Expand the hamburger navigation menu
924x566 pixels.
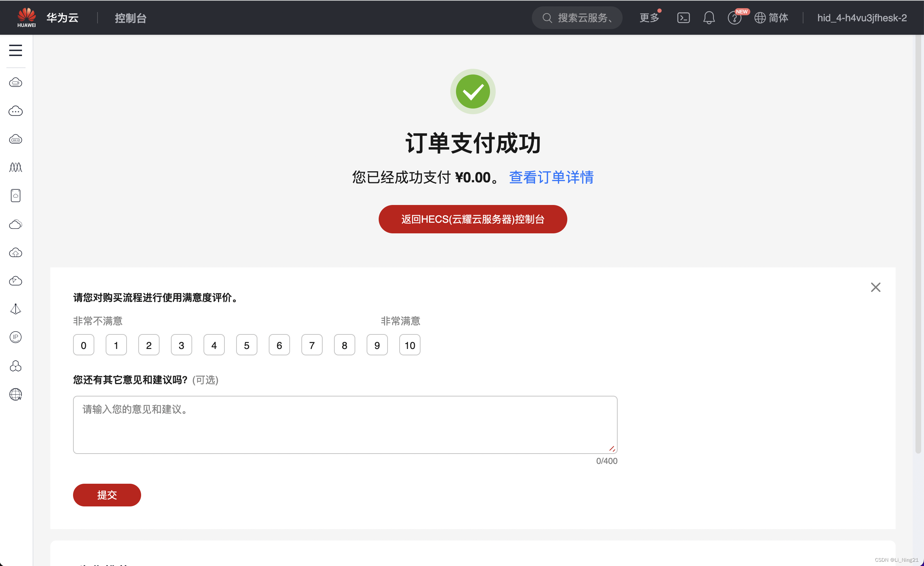tap(15, 50)
